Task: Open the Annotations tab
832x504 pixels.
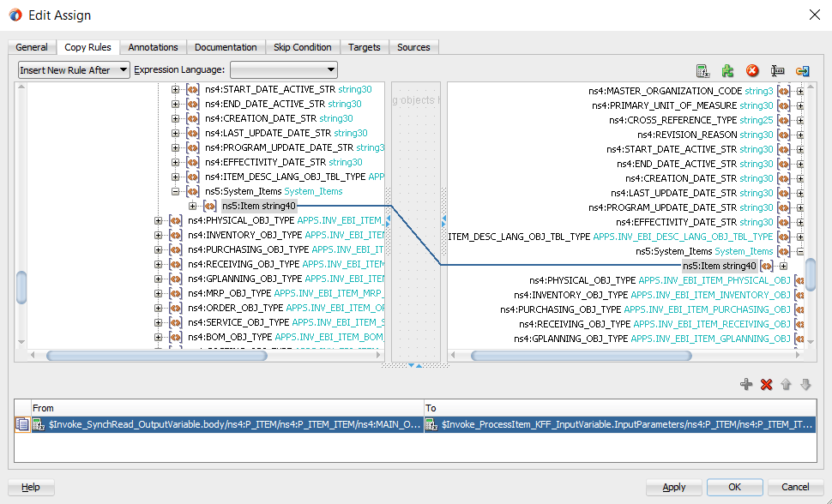Action: tap(153, 47)
